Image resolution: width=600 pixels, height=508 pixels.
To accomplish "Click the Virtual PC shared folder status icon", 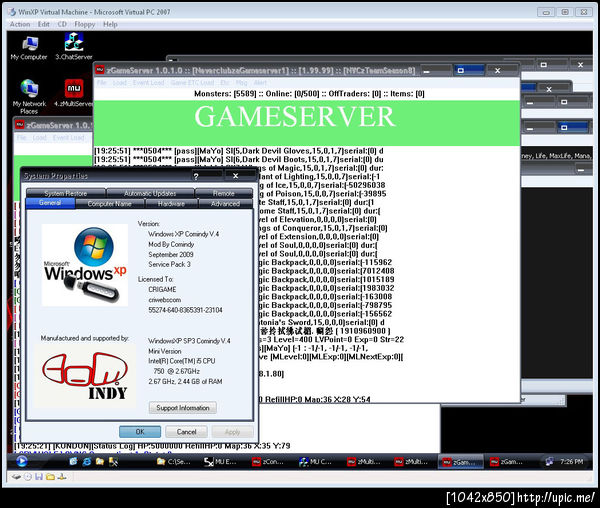I will (51, 477).
